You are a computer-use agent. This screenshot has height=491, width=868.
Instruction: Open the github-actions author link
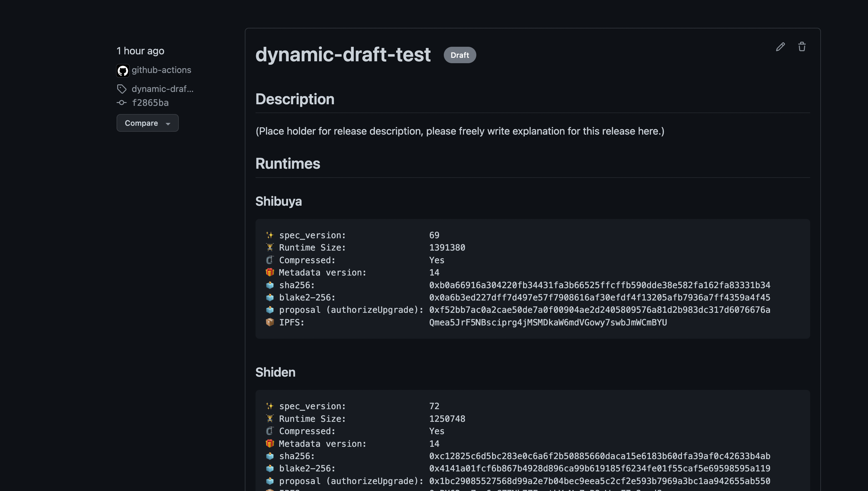161,70
